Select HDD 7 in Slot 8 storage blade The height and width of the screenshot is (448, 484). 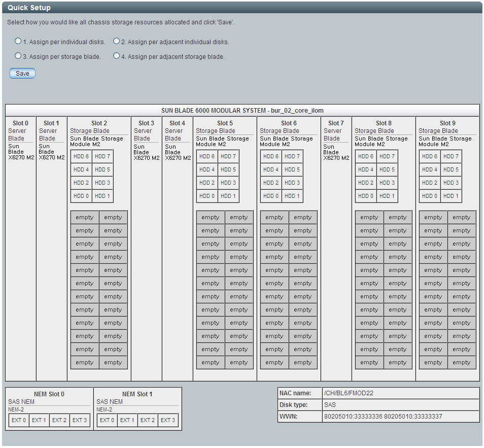pyautogui.click(x=387, y=157)
